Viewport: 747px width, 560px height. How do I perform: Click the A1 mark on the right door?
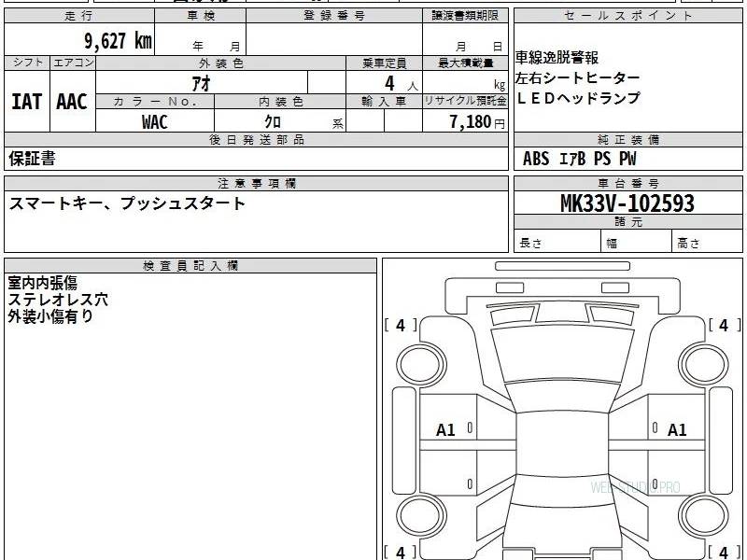click(x=677, y=430)
